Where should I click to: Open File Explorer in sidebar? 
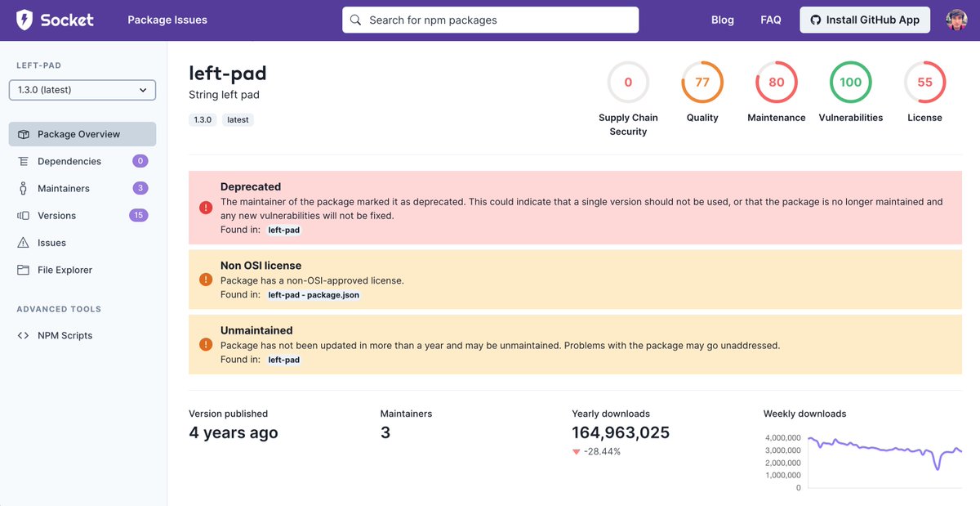coord(82,270)
